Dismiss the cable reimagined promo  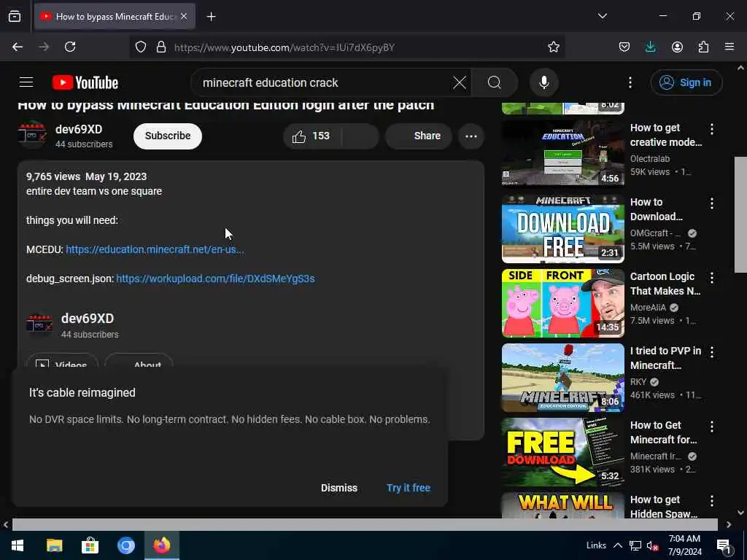click(x=338, y=488)
